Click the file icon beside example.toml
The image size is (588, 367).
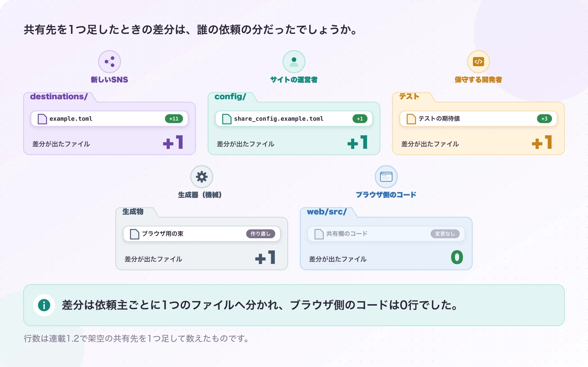click(x=42, y=119)
